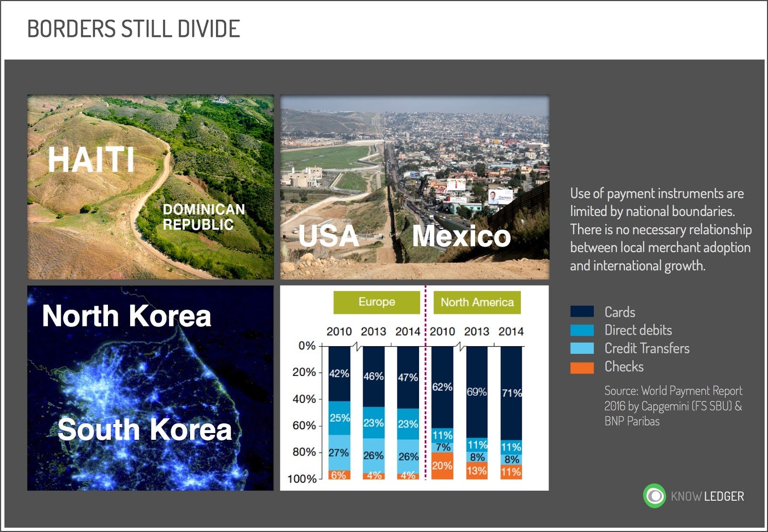768x532 pixels.
Task: Select the 69% Cards segment in North America 2013
Action: coord(477,392)
